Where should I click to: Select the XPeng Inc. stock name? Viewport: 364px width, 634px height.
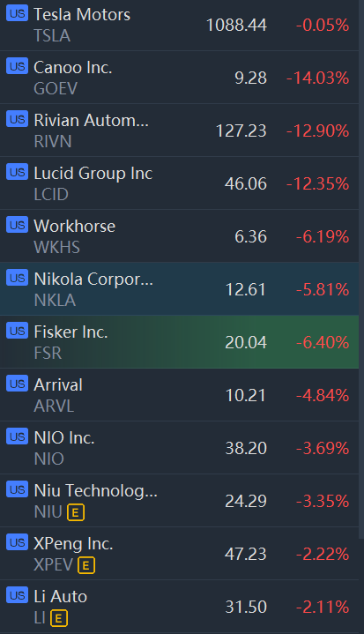coord(73,544)
